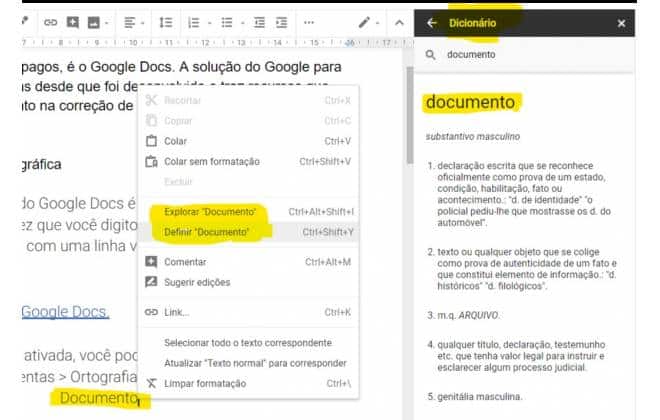Select Limpar formatação menu entry
The height and width of the screenshot is (420, 660).
click(248, 383)
